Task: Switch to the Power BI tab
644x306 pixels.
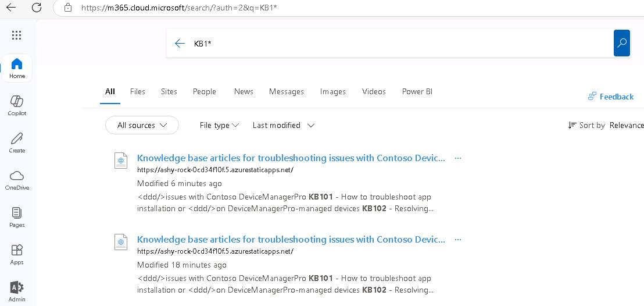Action: point(417,92)
